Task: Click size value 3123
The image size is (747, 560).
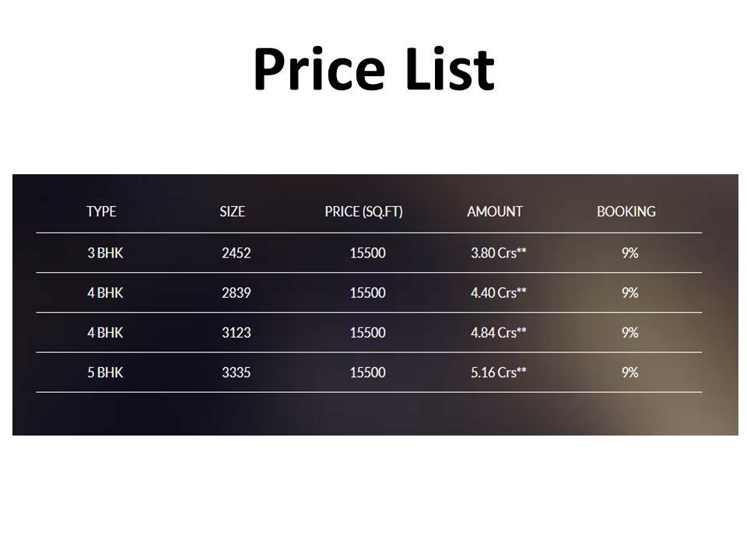Action: click(x=237, y=333)
